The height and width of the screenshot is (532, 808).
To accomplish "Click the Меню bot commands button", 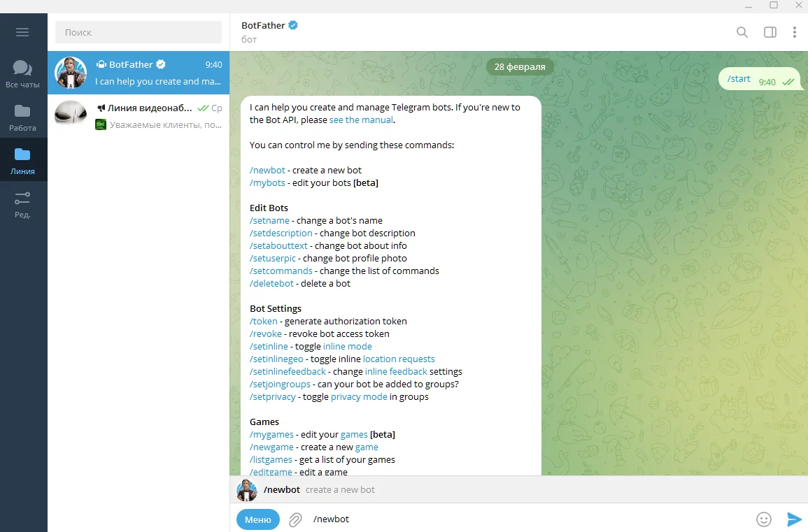I will click(257, 519).
